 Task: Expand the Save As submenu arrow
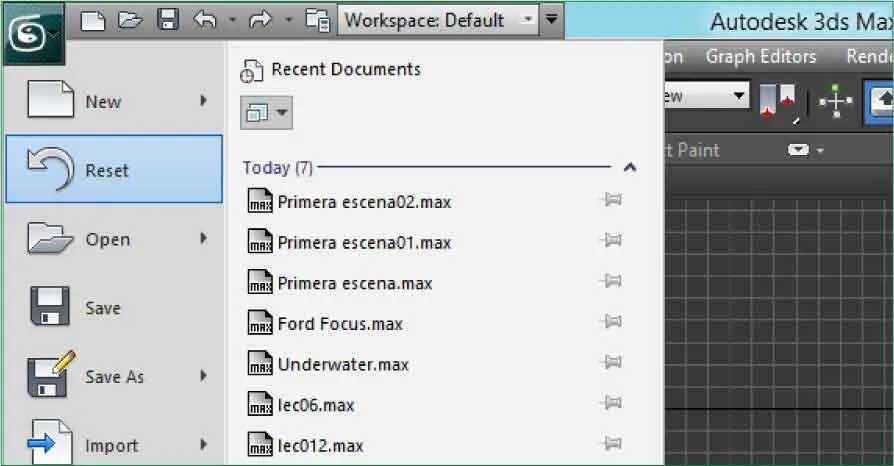(x=203, y=375)
